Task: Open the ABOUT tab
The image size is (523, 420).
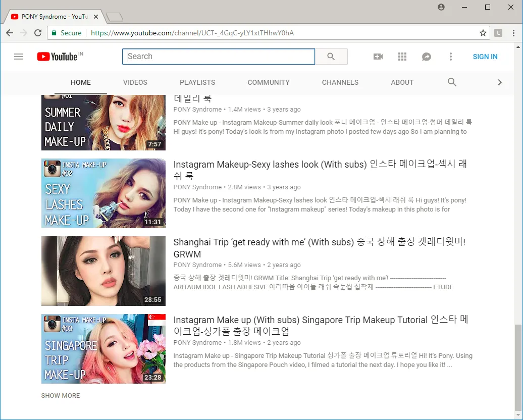Action: [x=402, y=82]
